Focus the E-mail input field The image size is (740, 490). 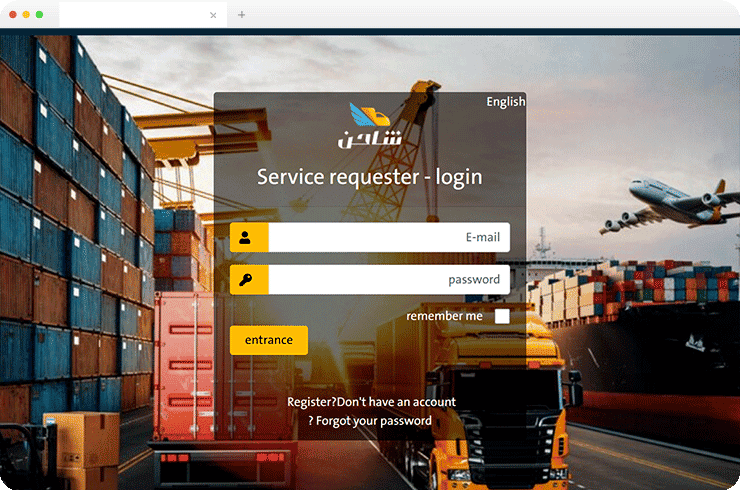pyautogui.click(x=388, y=238)
